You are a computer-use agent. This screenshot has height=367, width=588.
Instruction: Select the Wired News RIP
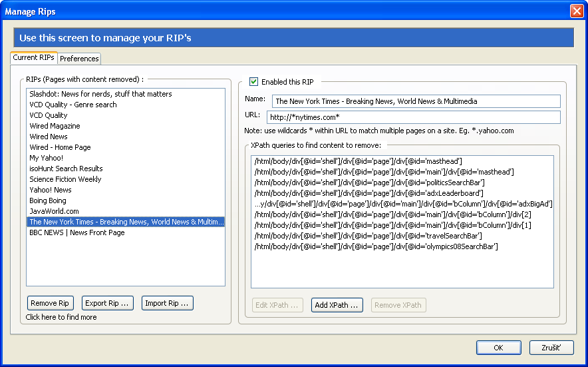pyautogui.click(x=126, y=137)
